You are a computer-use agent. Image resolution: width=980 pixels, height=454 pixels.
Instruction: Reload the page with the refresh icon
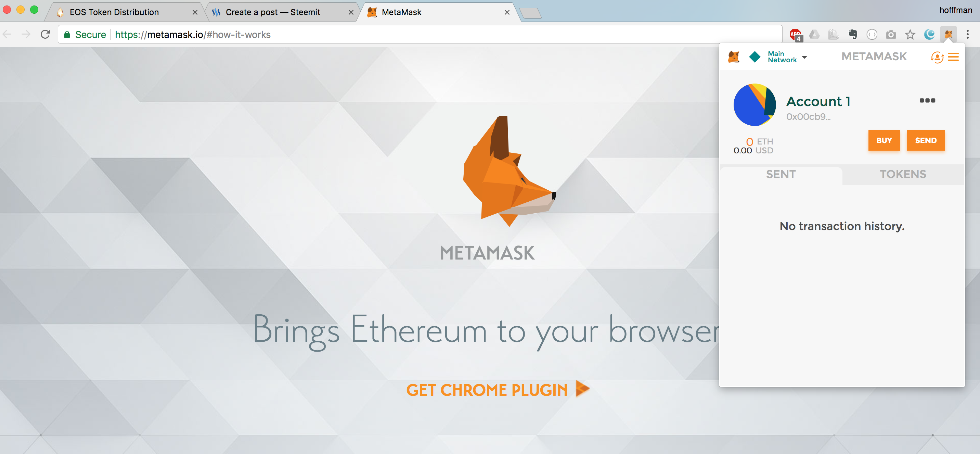45,35
